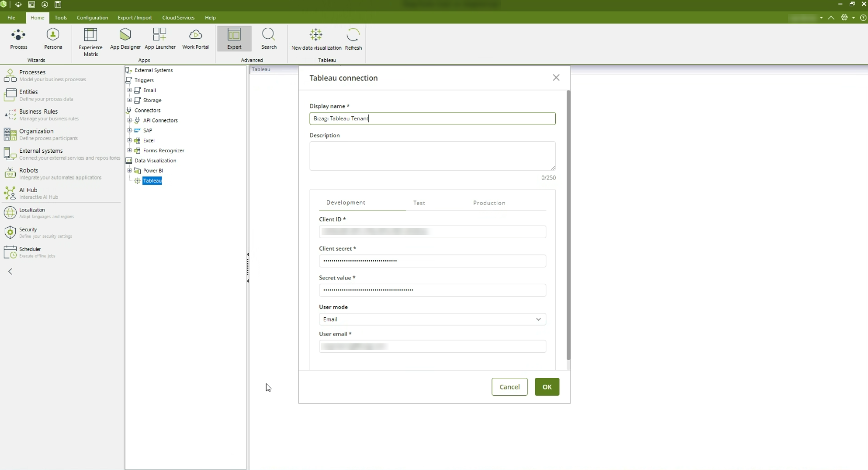Switch to the Tools ribbon tab
Viewport: 868px width, 470px height.
pos(61,18)
